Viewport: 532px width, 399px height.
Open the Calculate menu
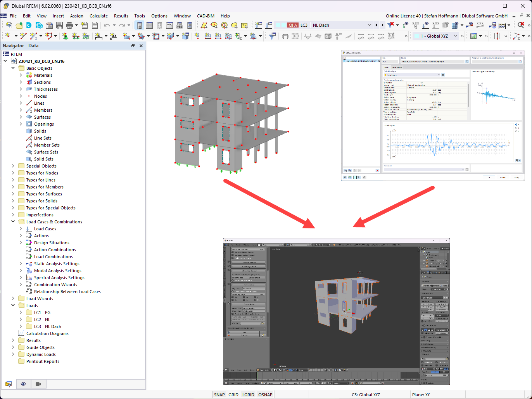tap(98, 16)
